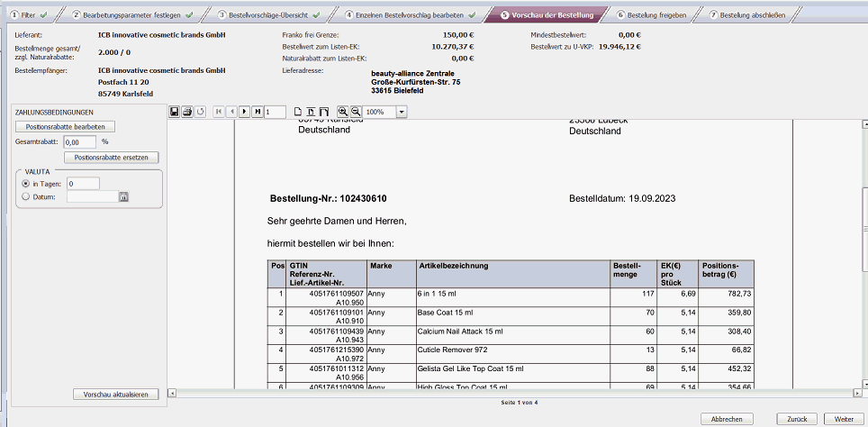
Task: Open 'Bestellvorschläge-Übersicht' step tab
Action: tap(269, 15)
